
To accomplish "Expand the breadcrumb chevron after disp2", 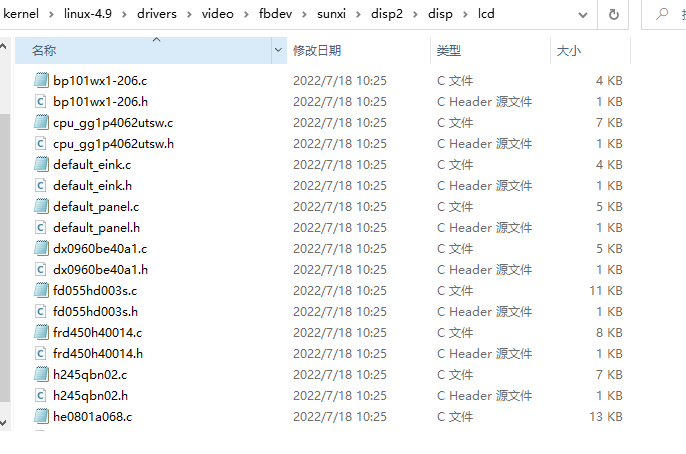I will tap(416, 14).
